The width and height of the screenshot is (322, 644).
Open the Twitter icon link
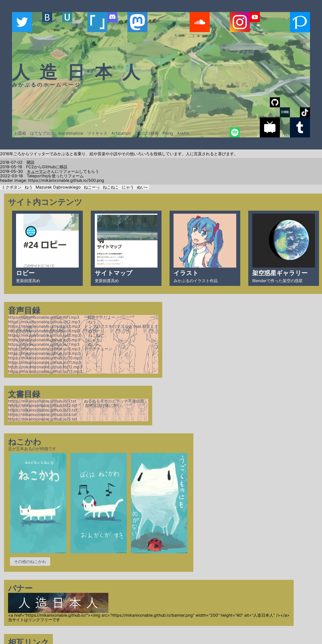click(x=22, y=22)
